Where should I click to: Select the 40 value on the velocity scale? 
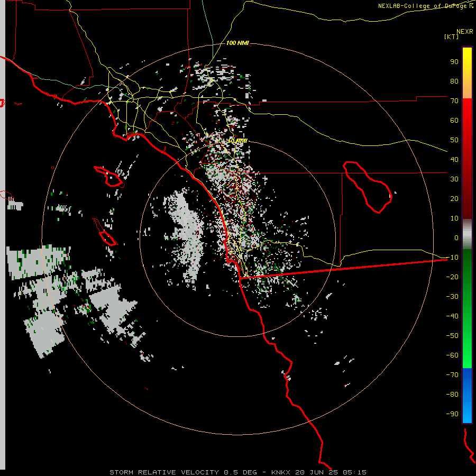454,159
